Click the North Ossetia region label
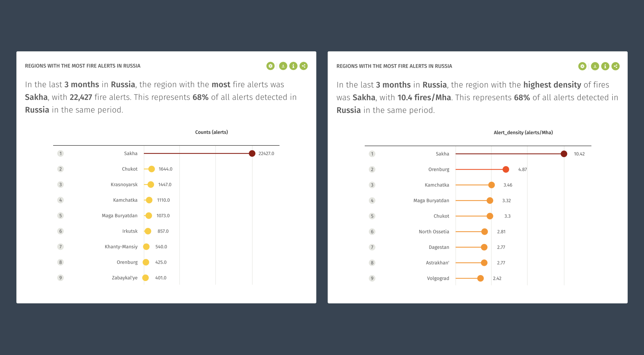The width and height of the screenshot is (644, 355). click(434, 232)
